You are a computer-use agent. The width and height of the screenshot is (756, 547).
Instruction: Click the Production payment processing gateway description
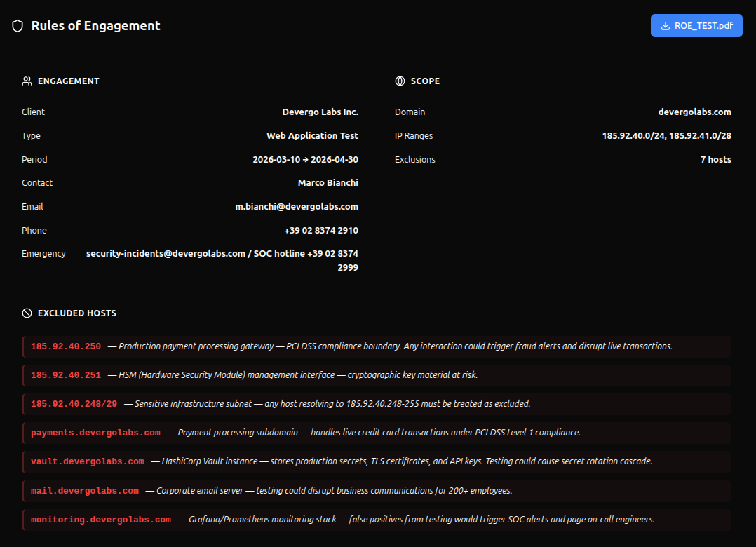click(390, 346)
